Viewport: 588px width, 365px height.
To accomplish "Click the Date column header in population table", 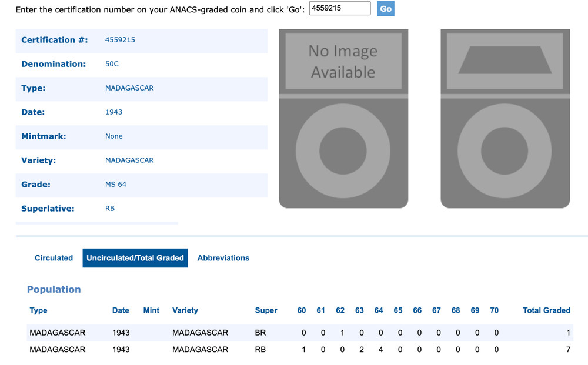I will [x=121, y=310].
